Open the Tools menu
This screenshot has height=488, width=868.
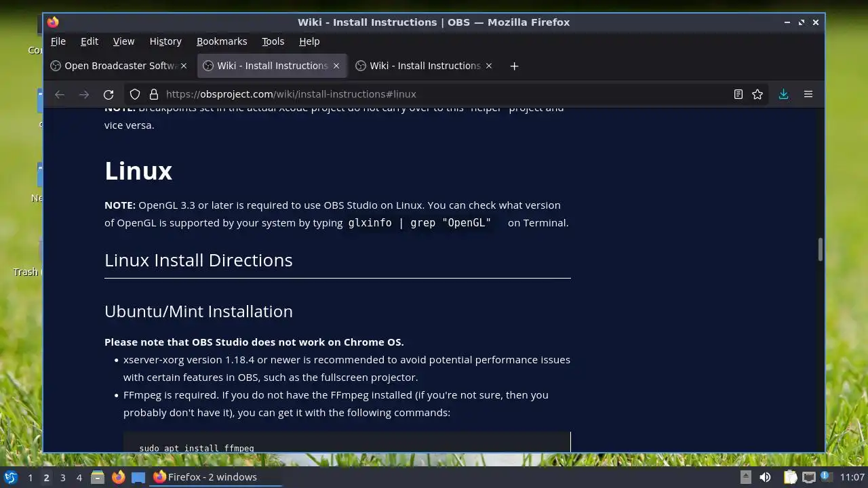(x=273, y=41)
